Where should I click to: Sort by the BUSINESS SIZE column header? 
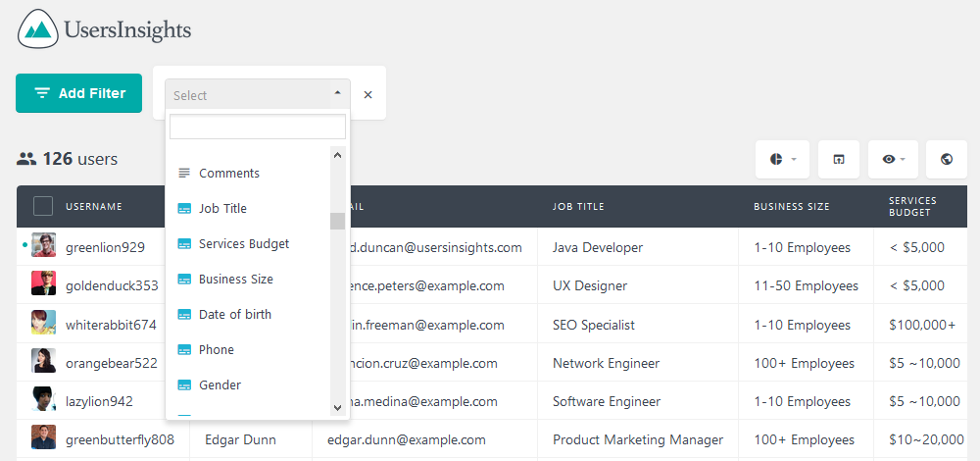791,206
